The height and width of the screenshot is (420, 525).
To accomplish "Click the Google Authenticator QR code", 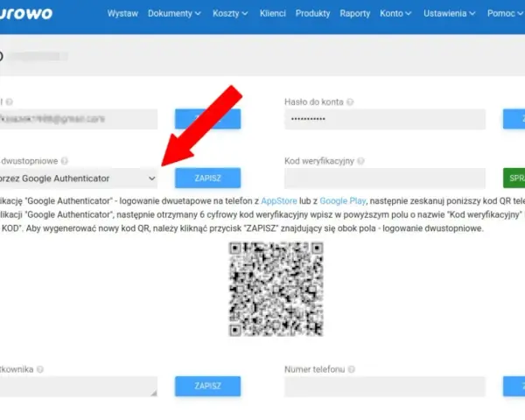I will coord(276,289).
